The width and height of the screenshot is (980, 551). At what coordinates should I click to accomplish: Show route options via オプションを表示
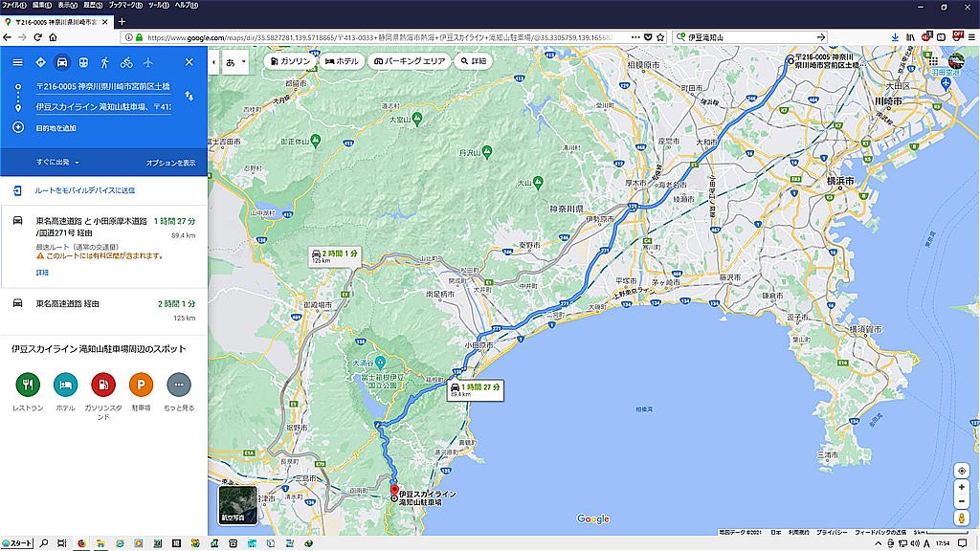170,163
